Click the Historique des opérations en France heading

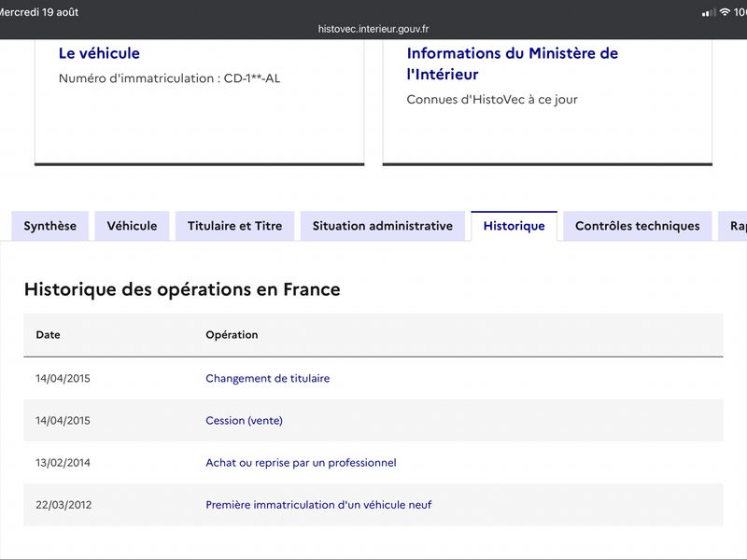pyautogui.click(x=182, y=289)
